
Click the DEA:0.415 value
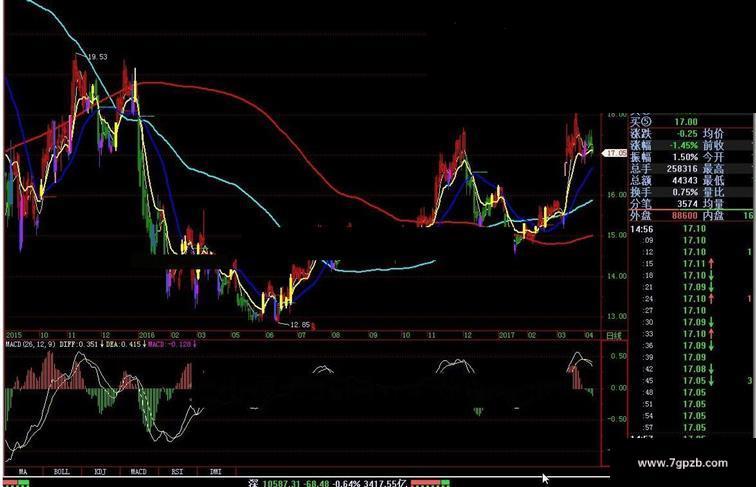[123, 344]
